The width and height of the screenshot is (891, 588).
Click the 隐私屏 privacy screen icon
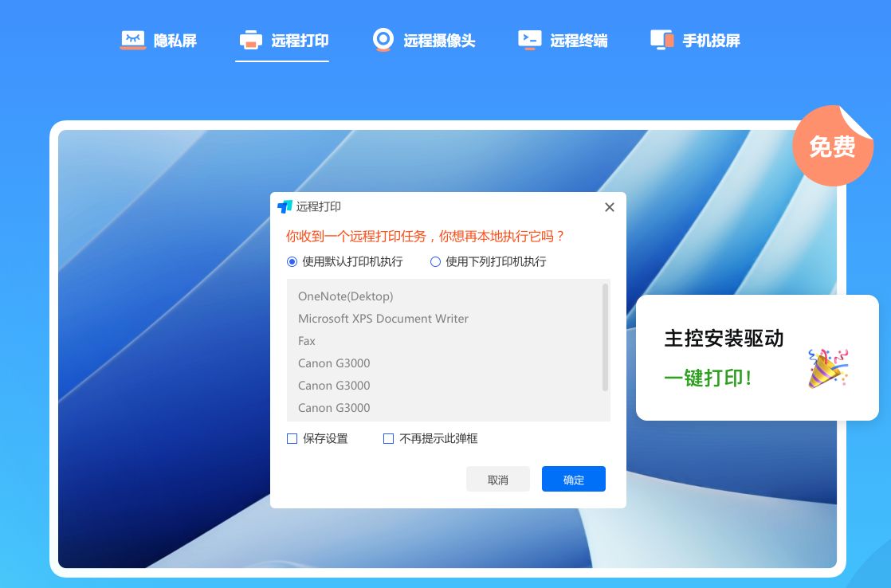[133, 40]
